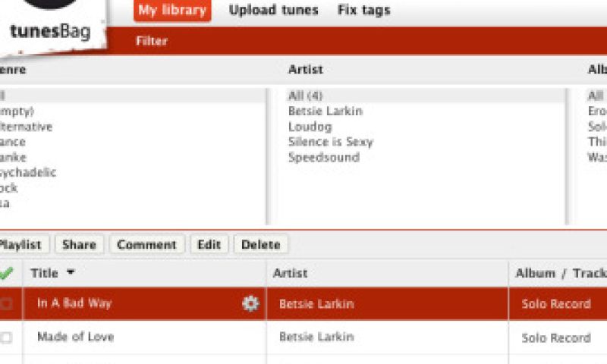The height and width of the screenshot is (364, 607).
Task: Select the Made of Love track row
Action: tap(74, 337)
